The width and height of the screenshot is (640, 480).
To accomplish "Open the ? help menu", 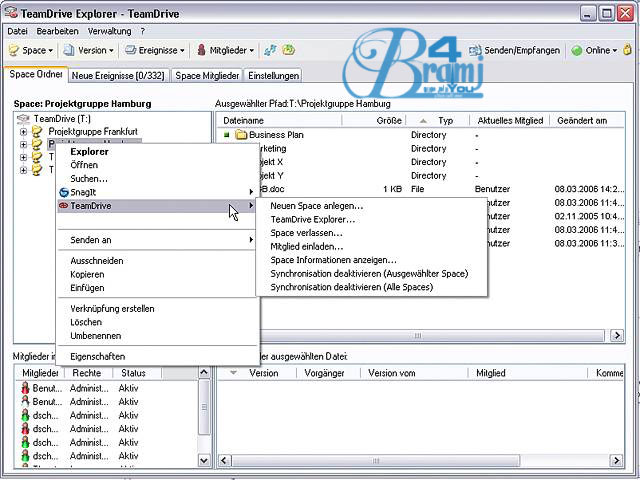I will (x=142, y=31).
